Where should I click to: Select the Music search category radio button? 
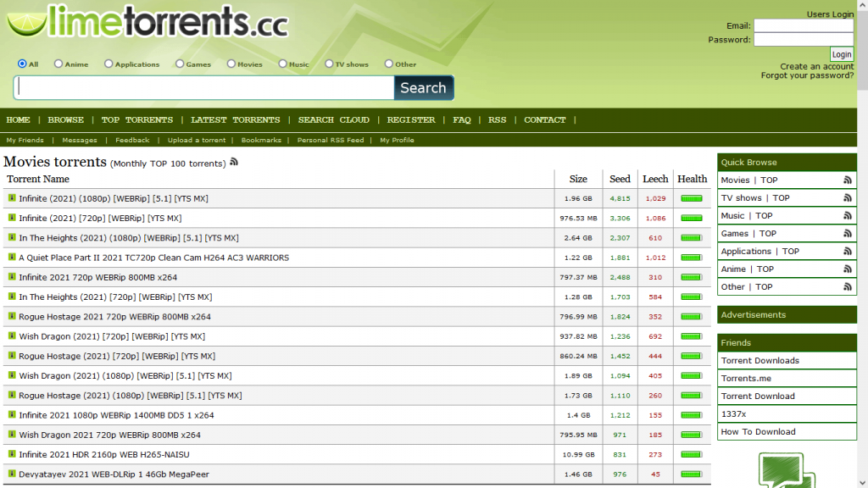point(282,64)
